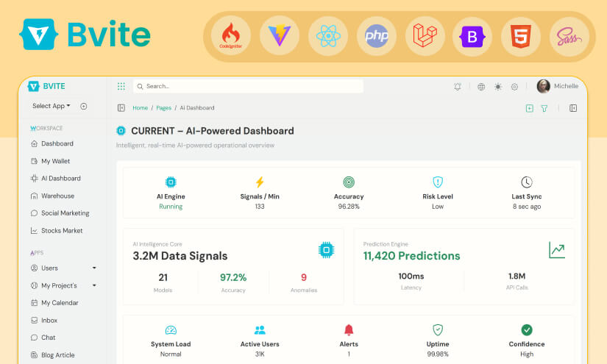Click the '96.28%' accuracy value
Image resolution: width=607 pixels, height=364 pixels.
click(349, 207)
